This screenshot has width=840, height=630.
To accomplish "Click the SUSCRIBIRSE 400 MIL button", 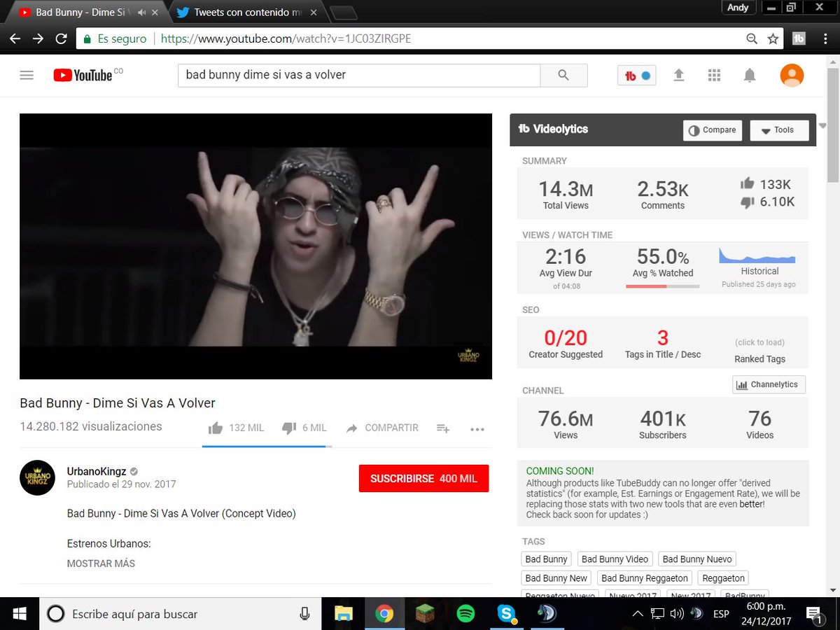I will click(423, 479).
